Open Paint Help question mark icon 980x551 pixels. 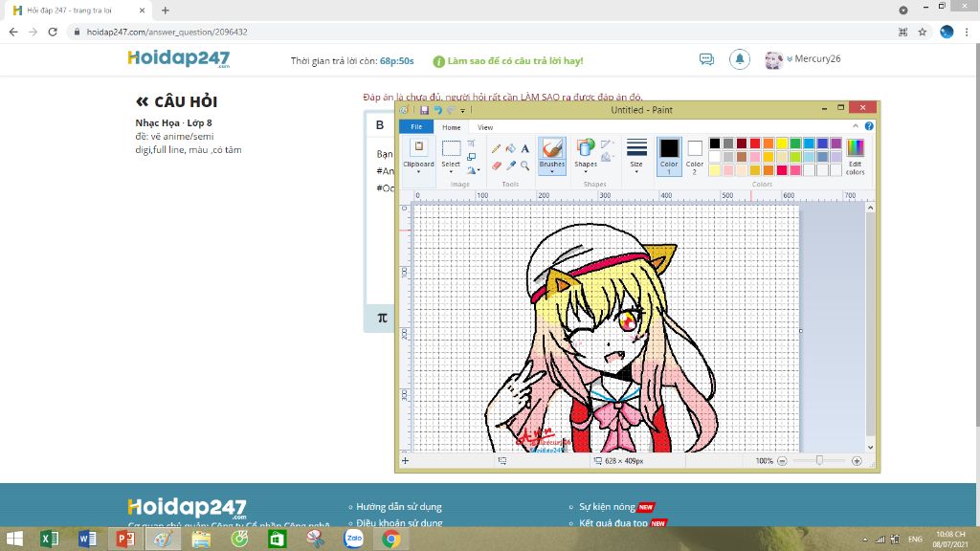[869, 126]
